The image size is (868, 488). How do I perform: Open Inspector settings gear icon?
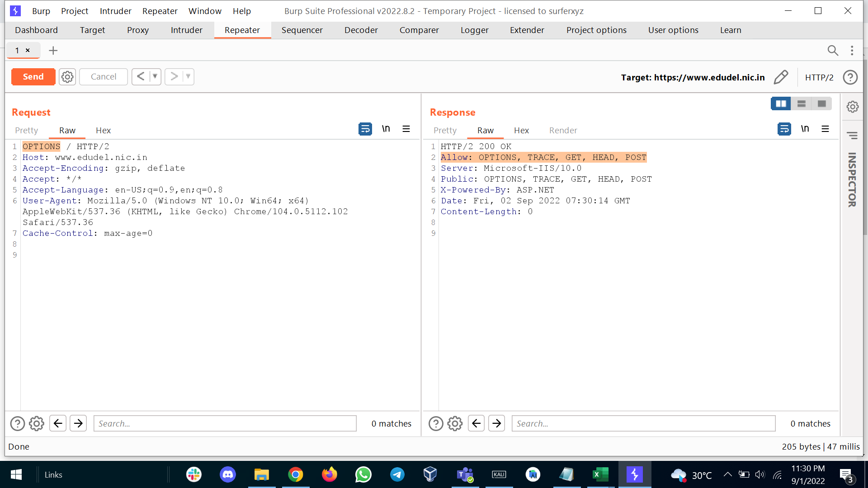coord(853,107)
